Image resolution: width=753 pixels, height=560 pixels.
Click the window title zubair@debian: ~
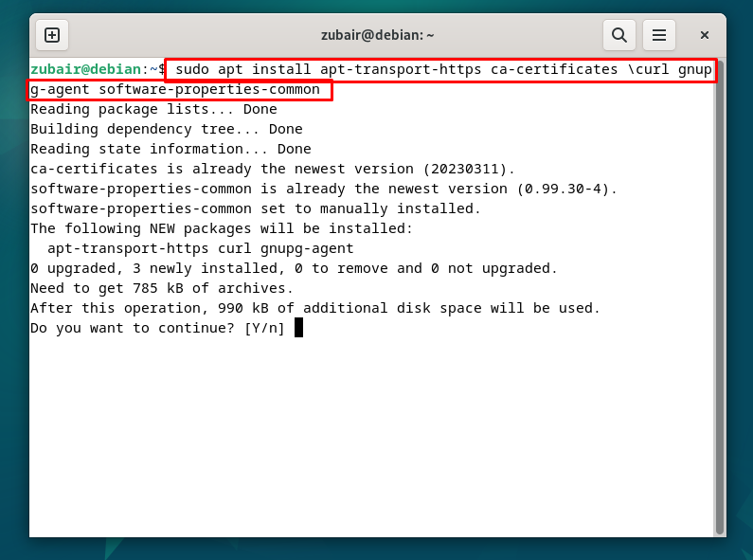click(x=378, y=35)
